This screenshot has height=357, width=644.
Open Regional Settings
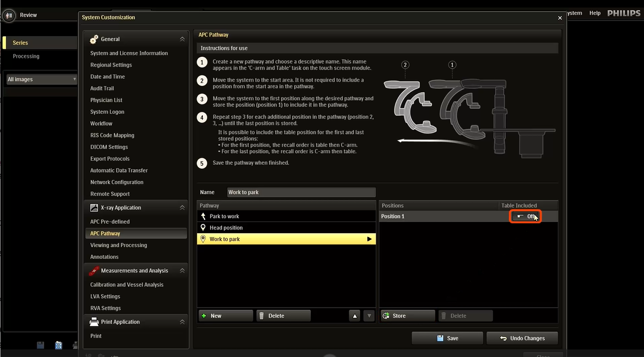[111, 65]
